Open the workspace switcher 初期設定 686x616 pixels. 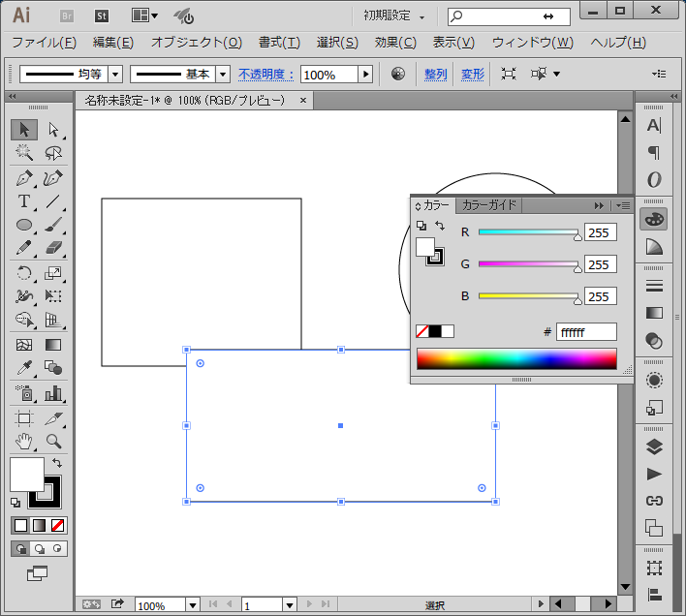[394, 16]
